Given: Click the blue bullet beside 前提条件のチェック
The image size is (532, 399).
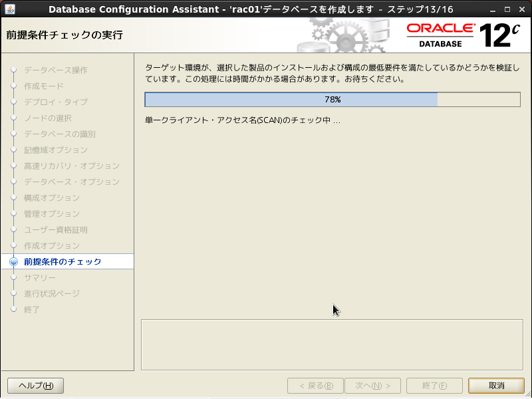Looking at the screenshot, I should point(13,261).
